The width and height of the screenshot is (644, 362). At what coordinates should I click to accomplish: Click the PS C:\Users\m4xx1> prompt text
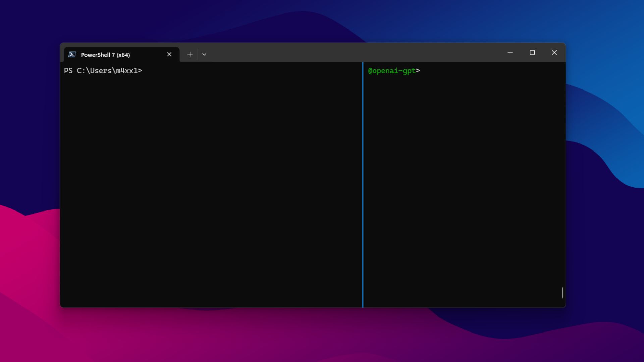point(103,71)
